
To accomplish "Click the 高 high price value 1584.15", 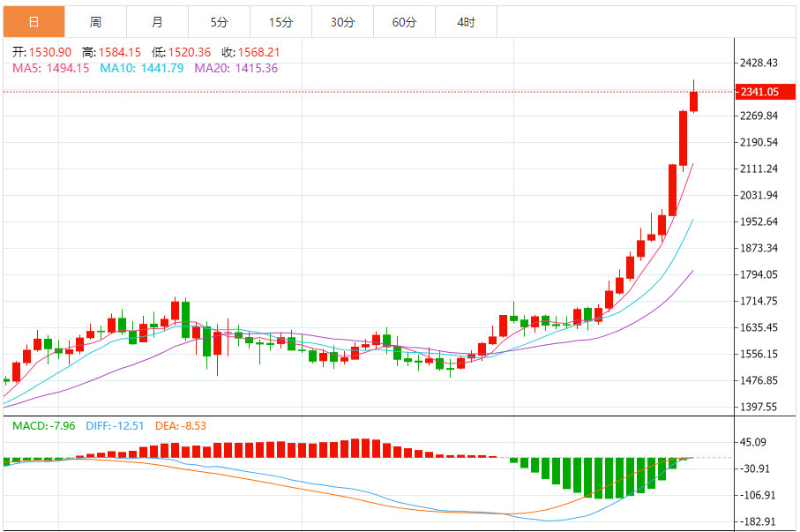I will pos(118,53).
